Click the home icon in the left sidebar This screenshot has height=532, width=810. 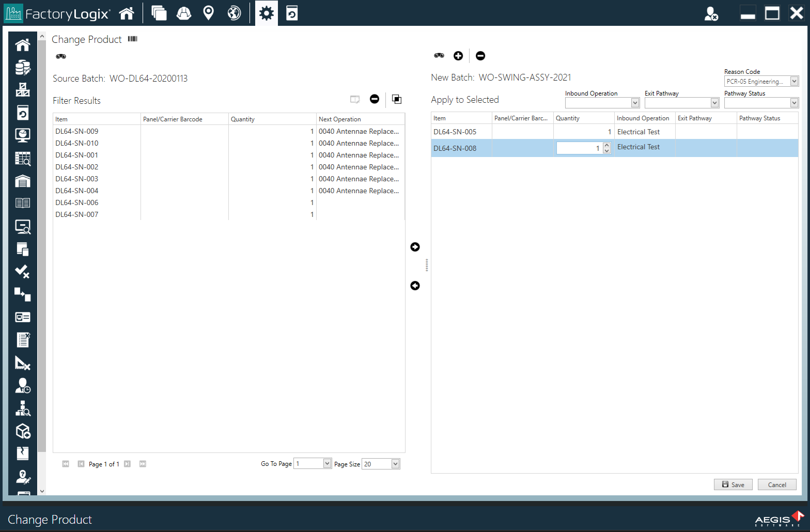tap(23, 45)
